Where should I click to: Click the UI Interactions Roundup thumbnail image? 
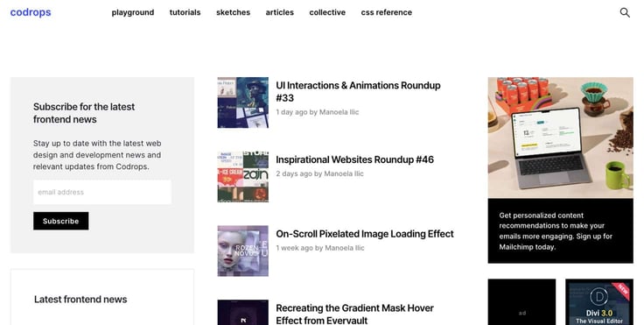[x=242, y=102]
